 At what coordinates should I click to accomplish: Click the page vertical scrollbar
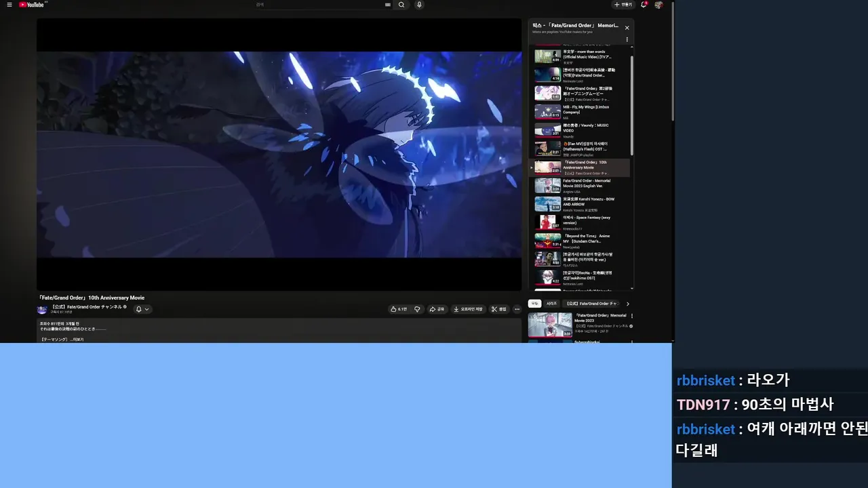(673, 61)
